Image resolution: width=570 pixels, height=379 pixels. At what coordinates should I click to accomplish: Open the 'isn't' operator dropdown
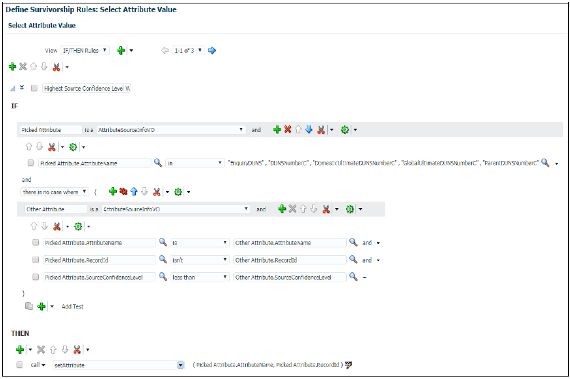pos(200,260)
